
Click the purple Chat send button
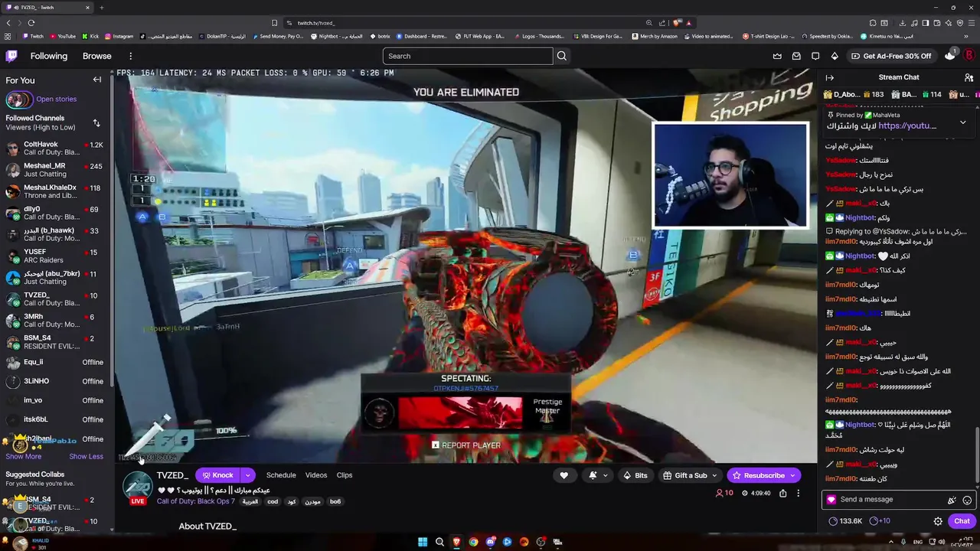[x=962, y=521]
